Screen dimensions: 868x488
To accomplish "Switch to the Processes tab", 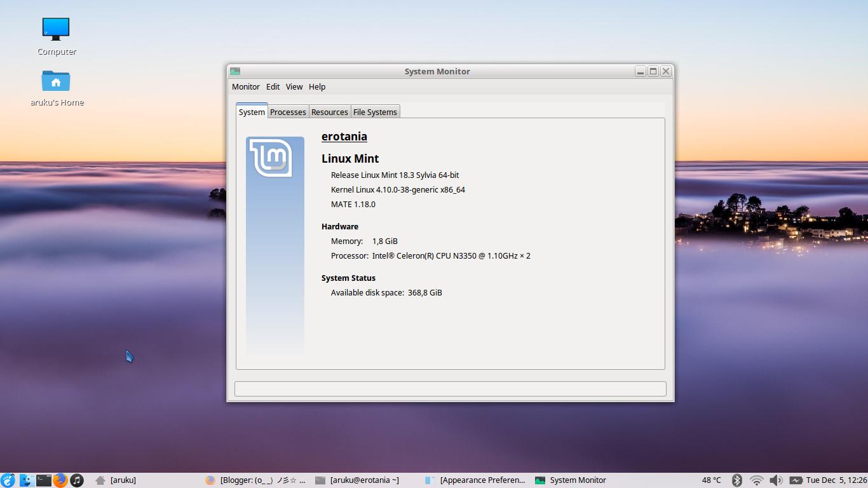I will 288,112.
